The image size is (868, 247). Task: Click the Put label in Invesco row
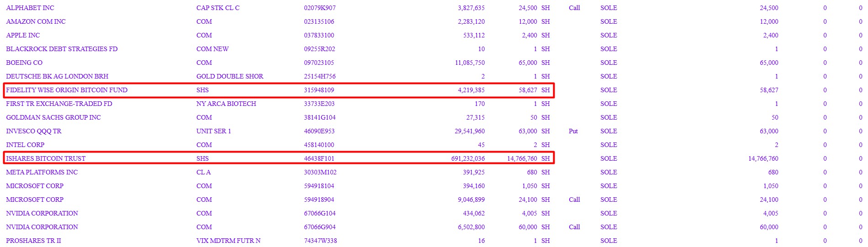point(573,131)
